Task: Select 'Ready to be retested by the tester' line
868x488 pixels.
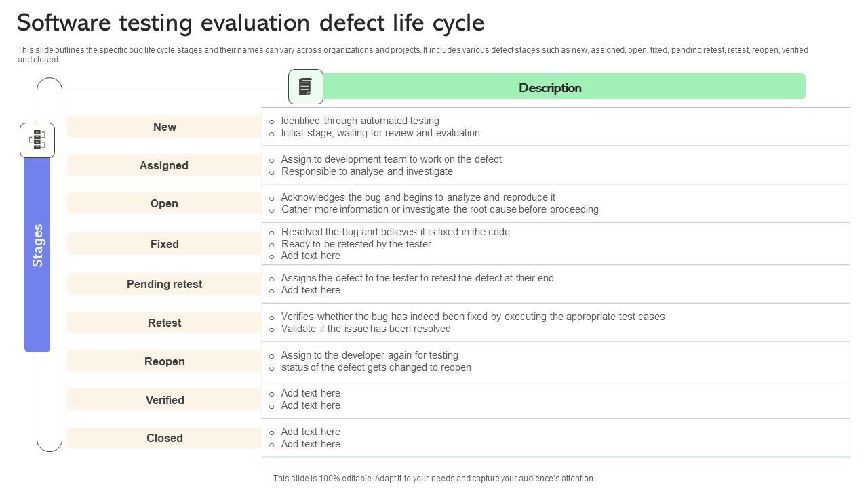Action: pos(356,244)
